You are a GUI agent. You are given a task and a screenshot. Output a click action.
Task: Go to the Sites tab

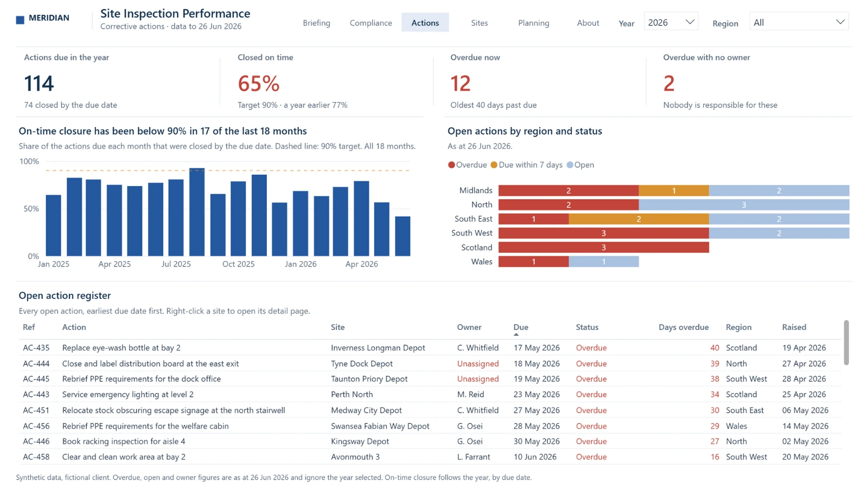pyautogui.click(x=479, y=23)
